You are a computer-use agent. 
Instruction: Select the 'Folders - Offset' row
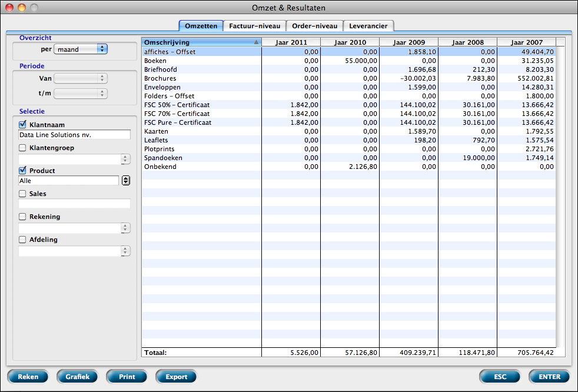click(348, 96)
